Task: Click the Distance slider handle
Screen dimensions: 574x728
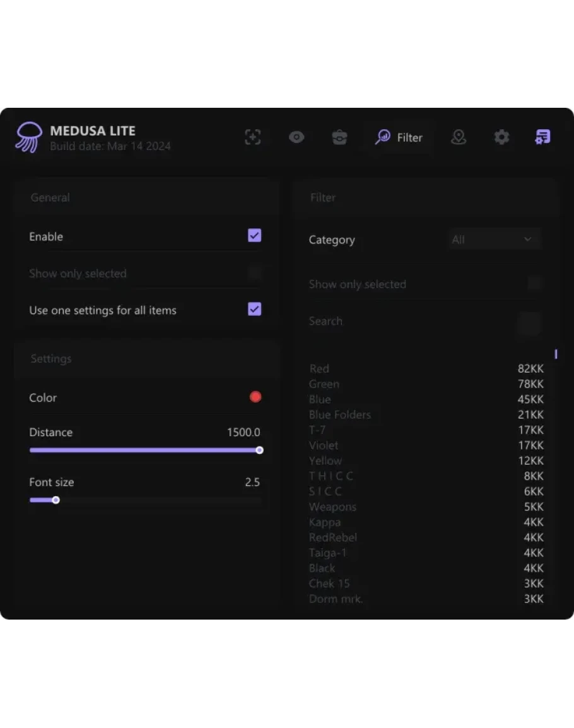Action: (259, 450)
